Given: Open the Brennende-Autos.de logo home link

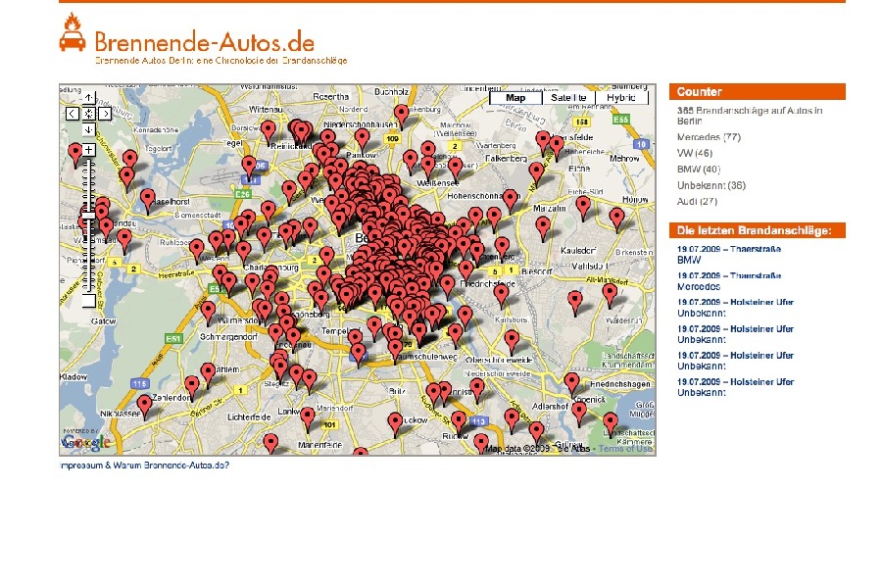Looking at the screenshot, I should [204, 42].
